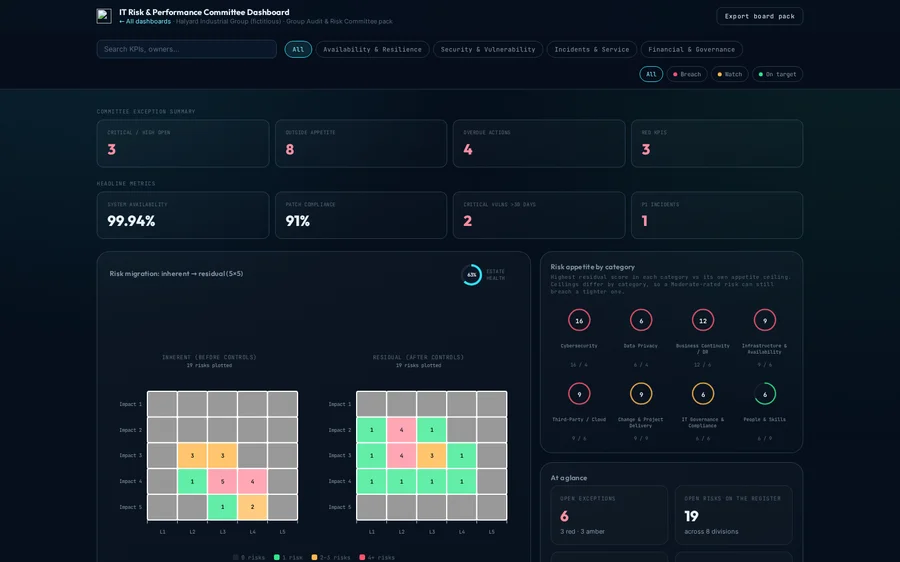Select the All category filter chip
Image resolution: width=900 pixels, height=562 pixels.
coord(298,49)
